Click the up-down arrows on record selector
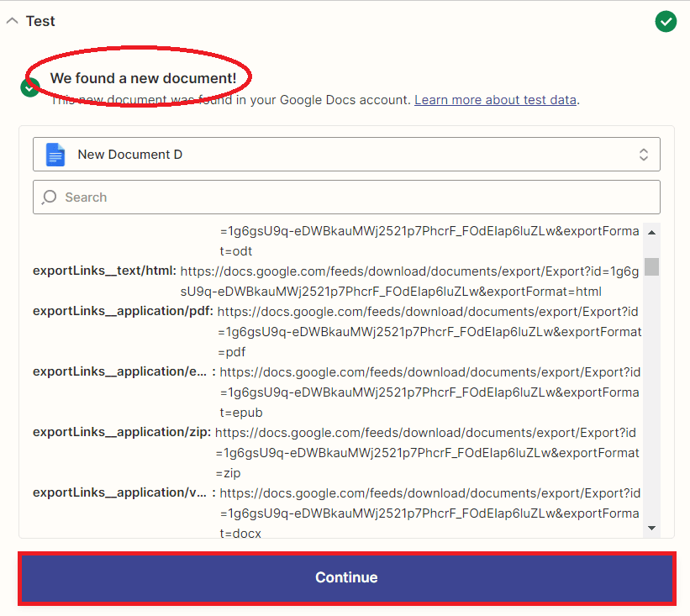The width and height of the screenshot is (690, 616). pyautogui.click(x=643, y=155)
